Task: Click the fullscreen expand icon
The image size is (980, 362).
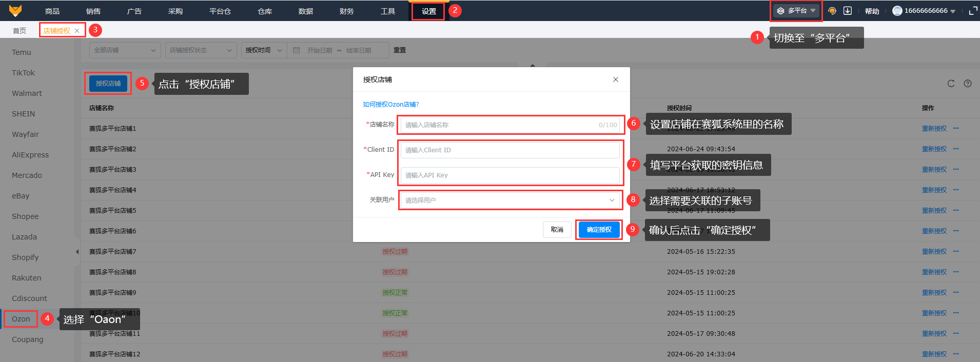Action: coord(973,11)
